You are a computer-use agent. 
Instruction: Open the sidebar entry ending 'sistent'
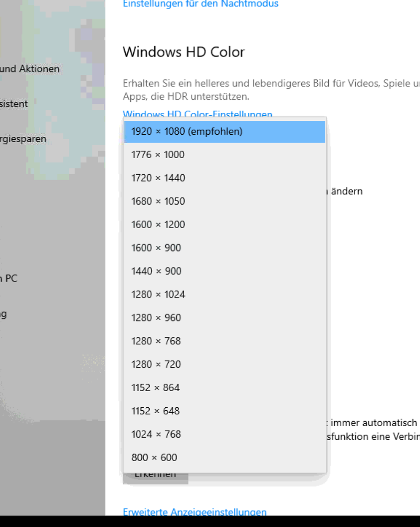pyautogui.click(x=14, y=103)
